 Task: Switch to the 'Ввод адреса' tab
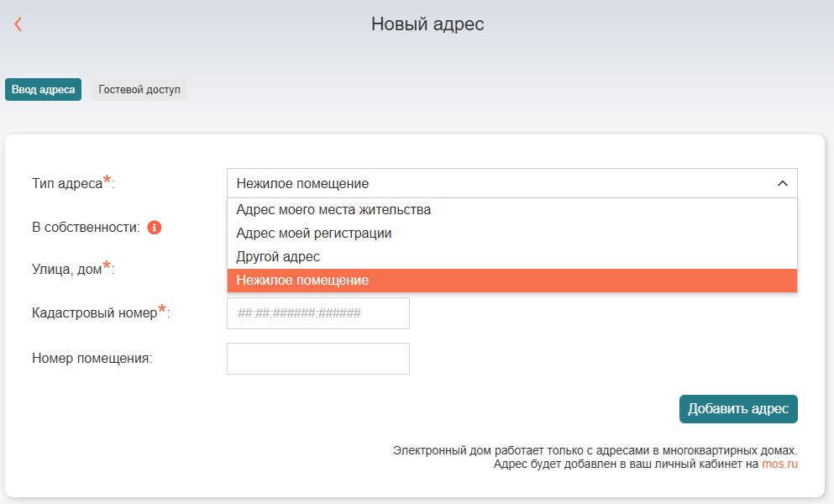(43, 90)
